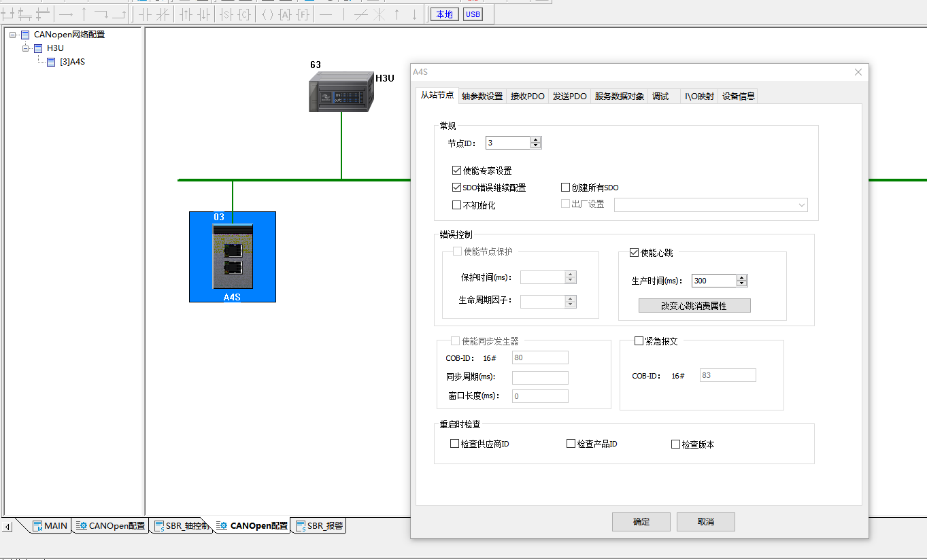927x560 pixels.
Task: Click the down arrow beside 本地 button
Action: (x=414, y=14)
